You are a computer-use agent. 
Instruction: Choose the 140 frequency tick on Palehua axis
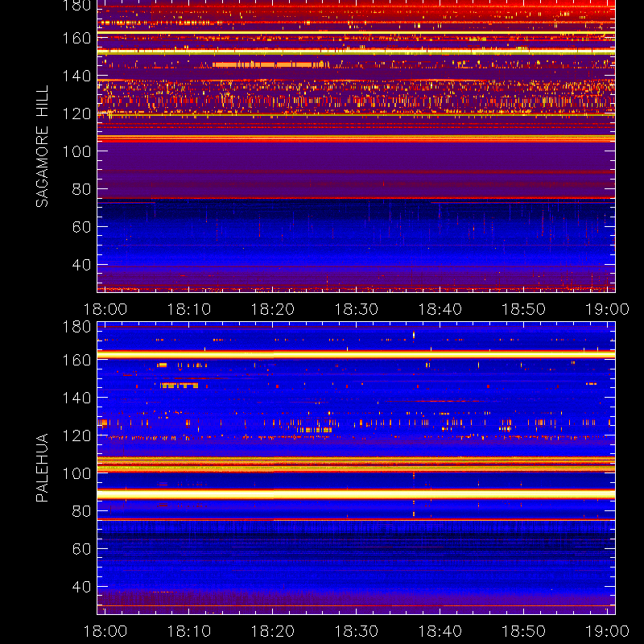pos(76,398)
